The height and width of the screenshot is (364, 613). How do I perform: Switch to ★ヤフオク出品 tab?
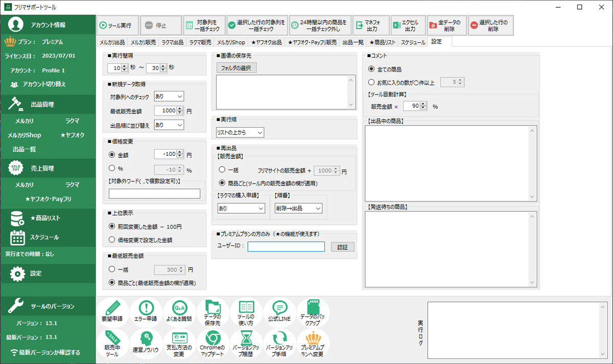coord(267,43)
